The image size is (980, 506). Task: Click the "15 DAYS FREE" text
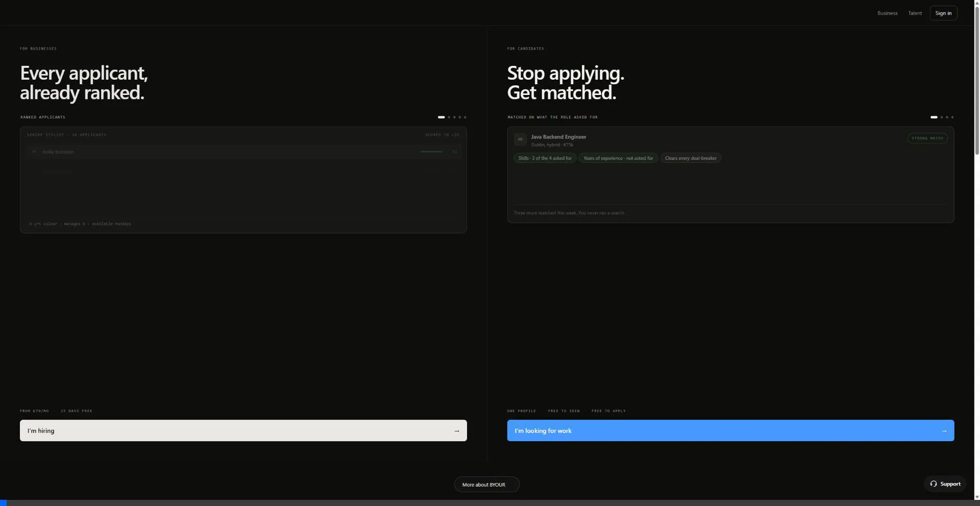77,411
